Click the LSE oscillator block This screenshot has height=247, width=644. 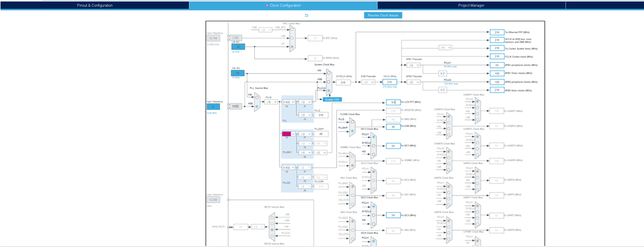click(x=236, y=38)
